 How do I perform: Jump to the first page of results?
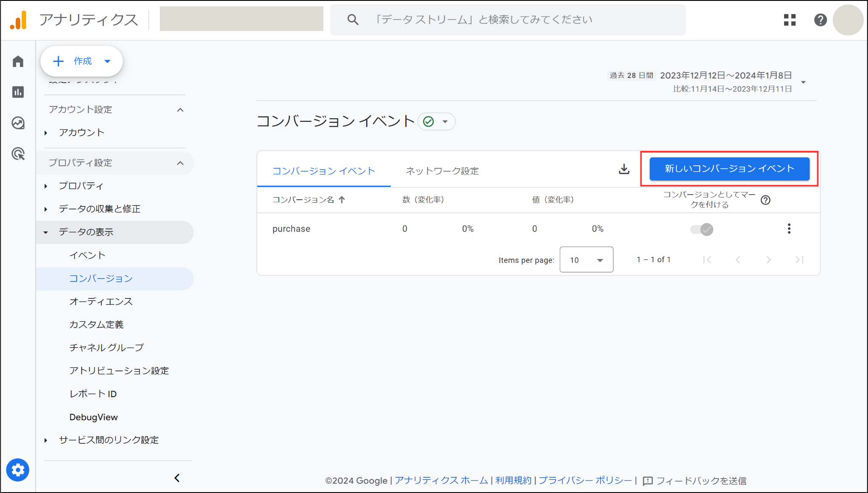707,260
